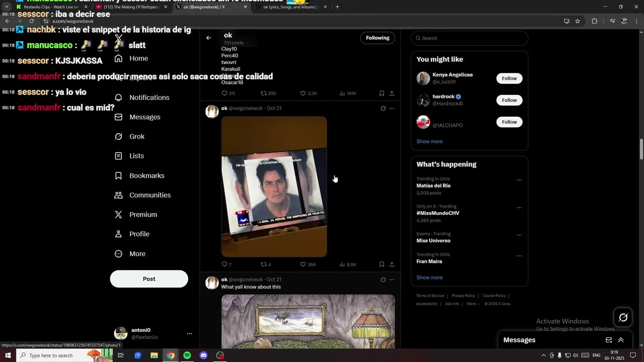This screenshot has height=362, width=644.
Task: Follow @1ALCHAPO
Action: point(509,122)
